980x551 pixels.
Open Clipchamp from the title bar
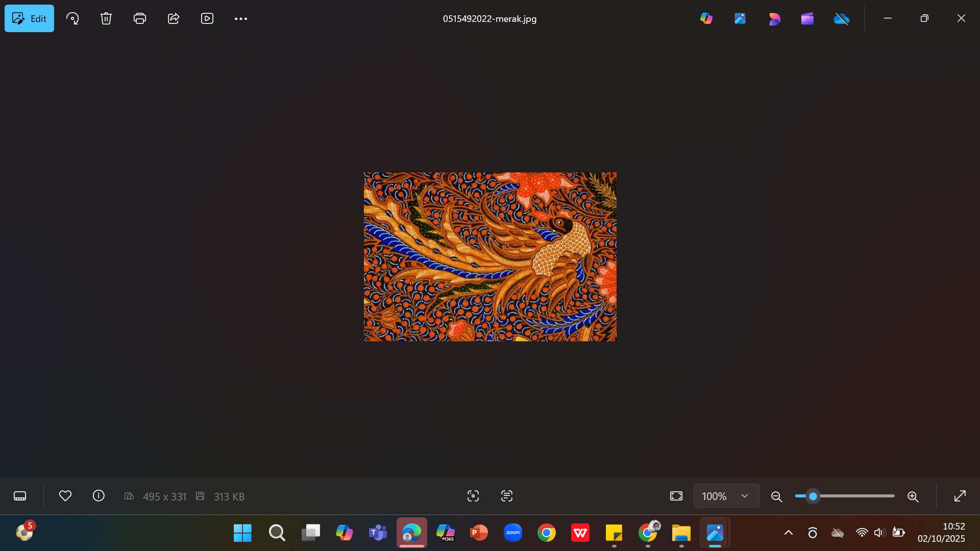tap(807, 18)
